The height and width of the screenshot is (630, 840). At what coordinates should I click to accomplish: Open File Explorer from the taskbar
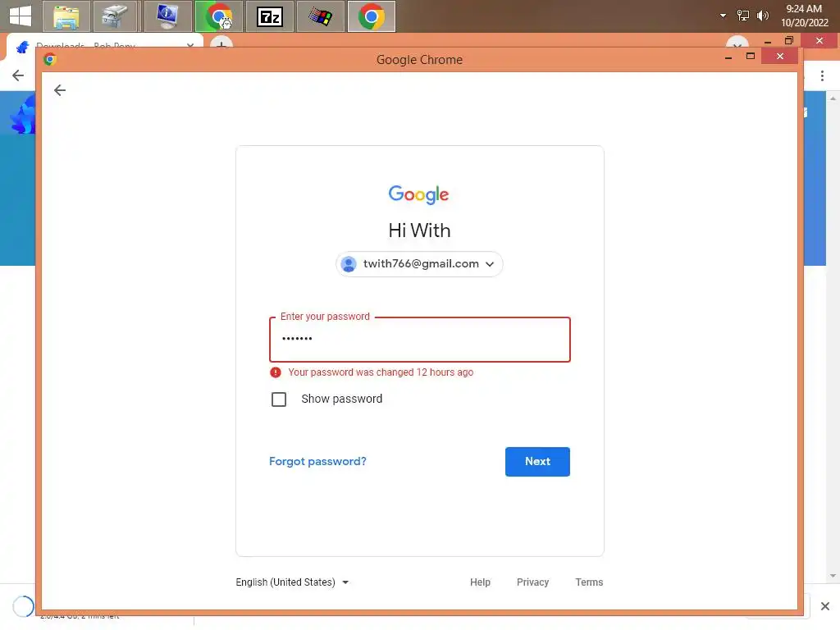click(x=66, y=16)
